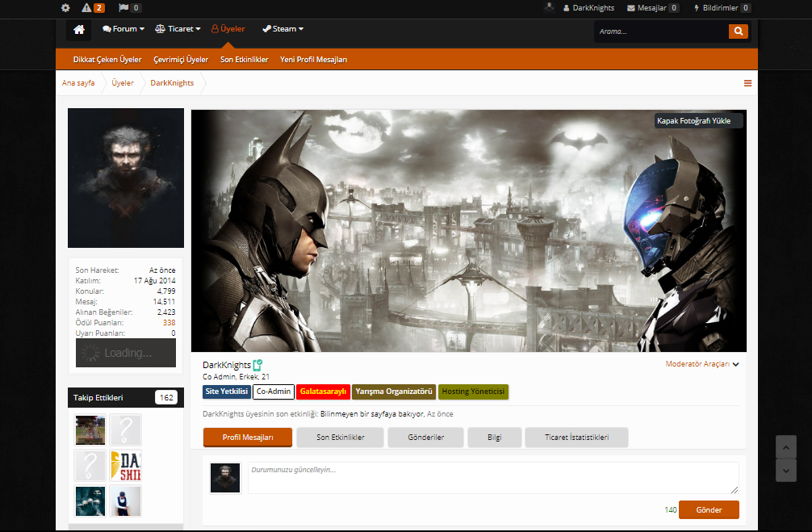
Task: Click the Konular count 4,799
Action: coord(166,291)
